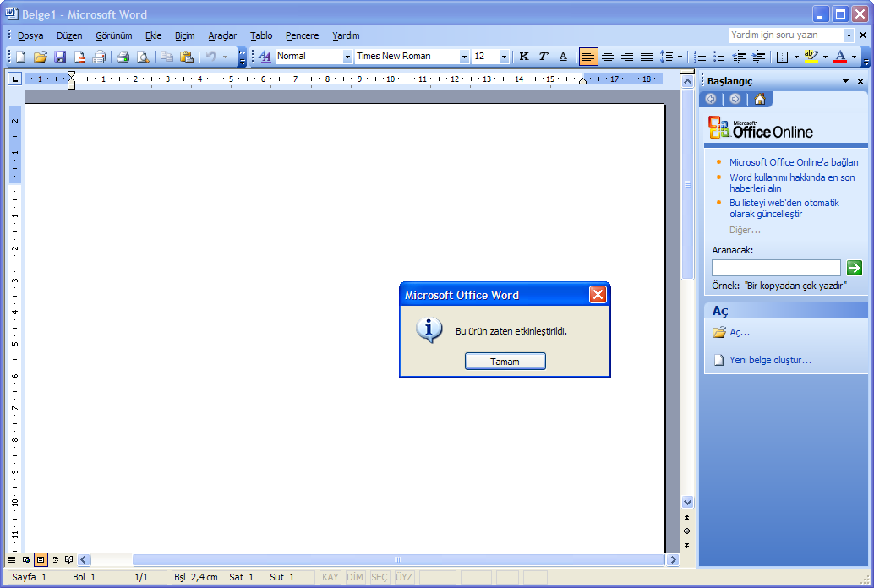Open the Başlangıç task pane dropdown menu
The width and height of the screenshot is (874, 588).
pyautogui.click(x=845, y=81)
